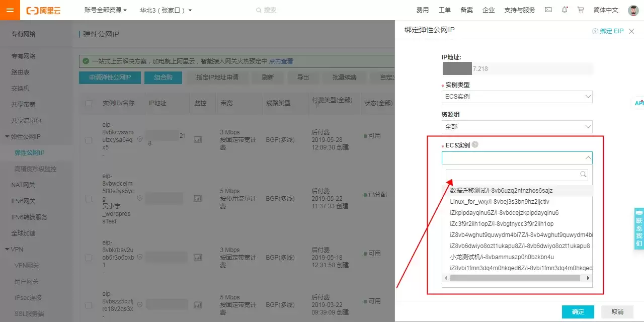
Task: Check the box for the first EIP row
Action: tap(89, 140)
